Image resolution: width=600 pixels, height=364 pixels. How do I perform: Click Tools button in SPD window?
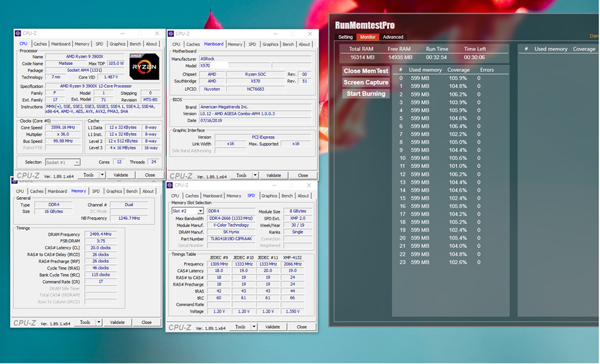click(240, 327)
